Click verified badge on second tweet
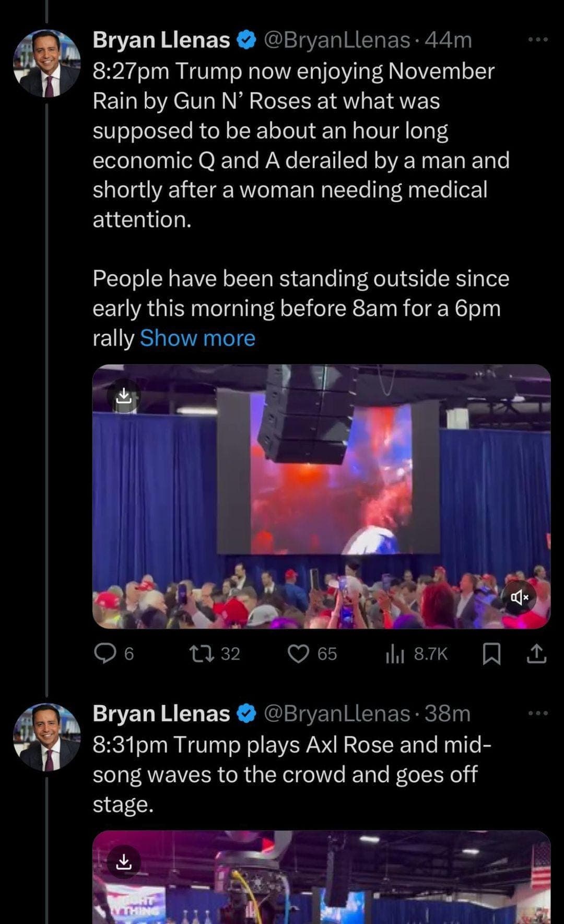 (x=246, y=713)
